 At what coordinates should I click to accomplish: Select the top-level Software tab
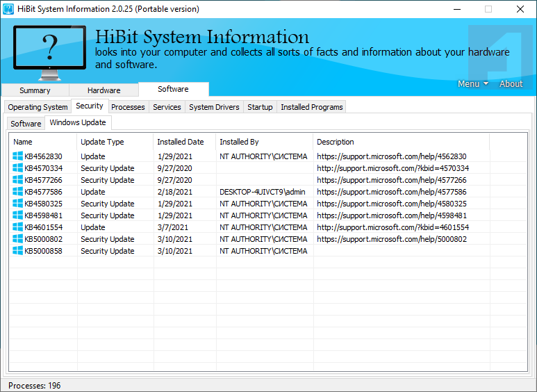173,89
